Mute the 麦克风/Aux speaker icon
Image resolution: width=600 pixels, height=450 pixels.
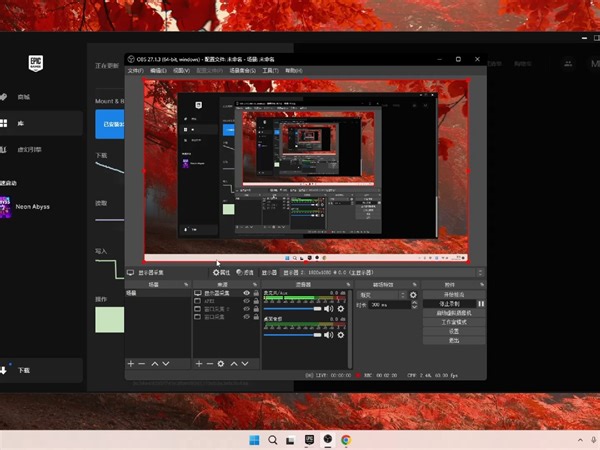328,309
